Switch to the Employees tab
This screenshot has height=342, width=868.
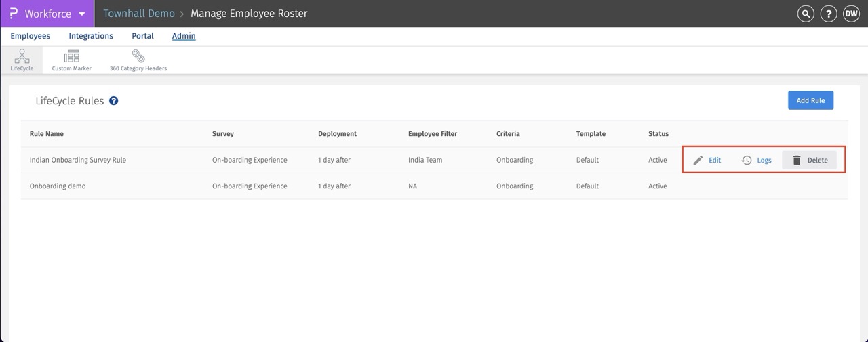point(30,36)
